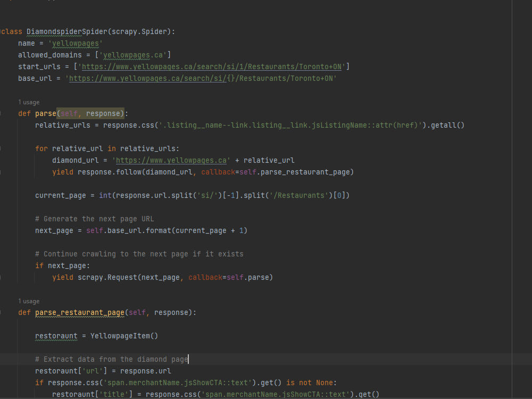Click scrapy.Spider in the class declaration
The image size is (532, 399).
click(139, 31)
